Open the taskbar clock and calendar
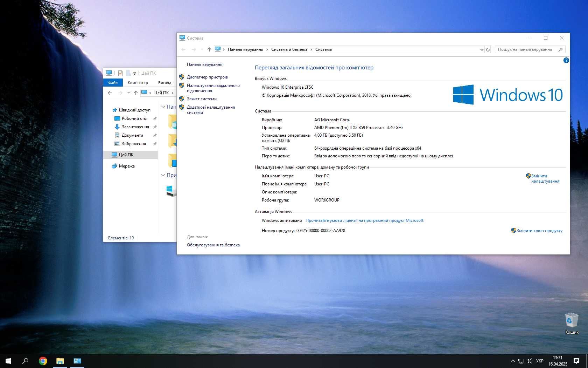The height and width of the screenshot is (368, 588). pos(558,361)
